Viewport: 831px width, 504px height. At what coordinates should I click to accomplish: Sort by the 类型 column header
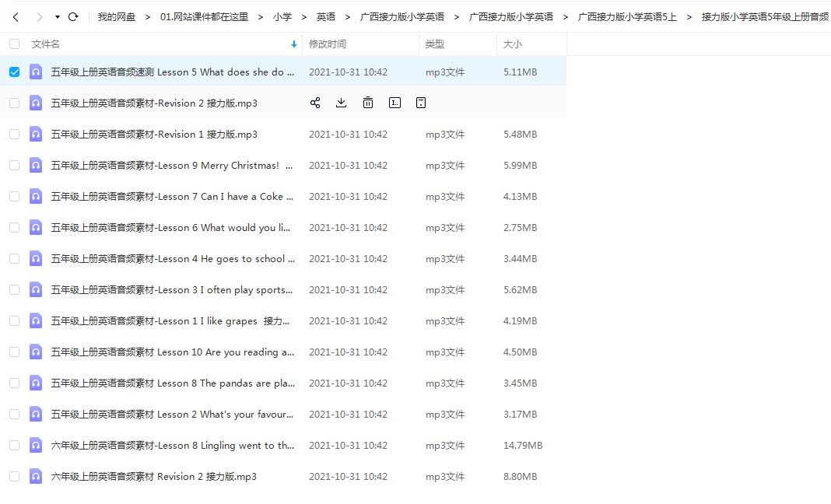pyautogui.click(x=435, y=44)
